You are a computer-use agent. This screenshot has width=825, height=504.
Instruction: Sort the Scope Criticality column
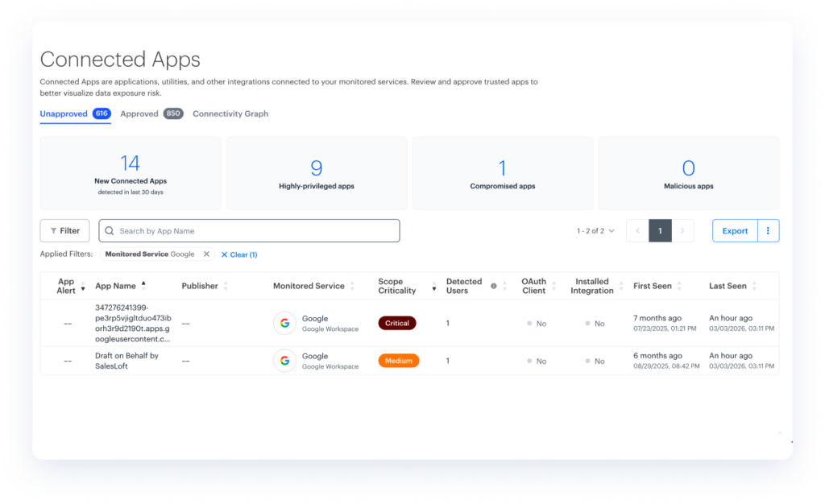pos(434,287)
